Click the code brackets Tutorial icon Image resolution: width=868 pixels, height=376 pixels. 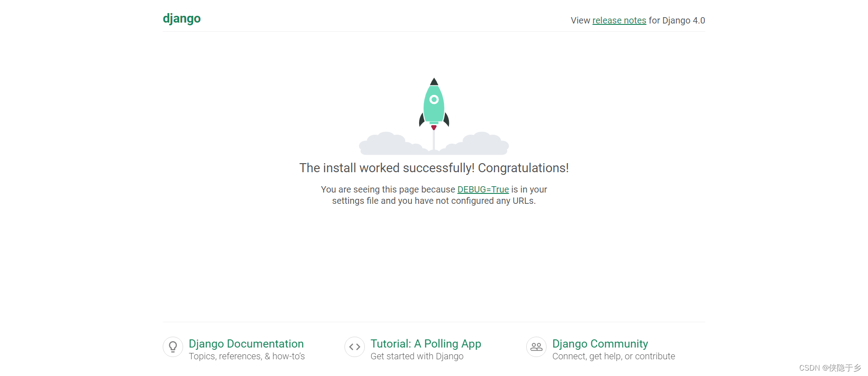click(354, 347)
